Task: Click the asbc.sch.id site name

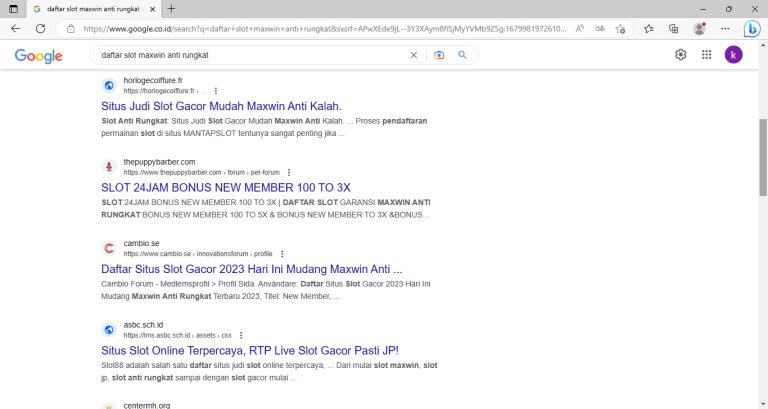Action: (x=143, y=325)
